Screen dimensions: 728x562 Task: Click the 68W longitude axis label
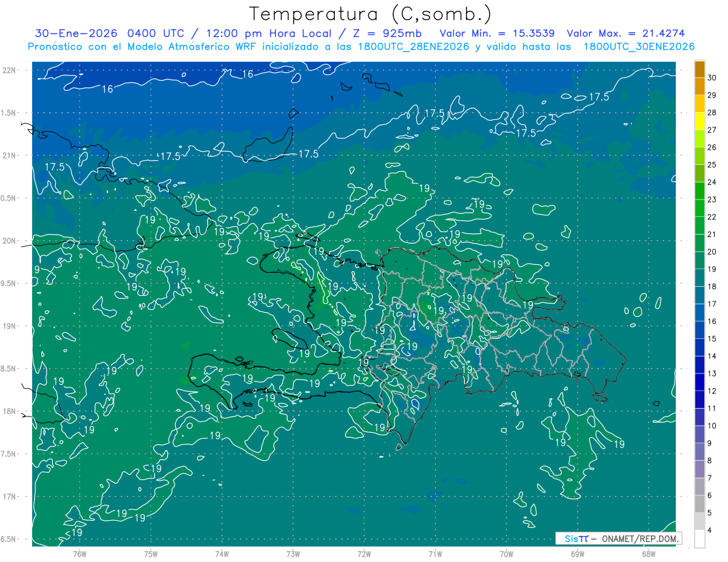pos(649,554)
